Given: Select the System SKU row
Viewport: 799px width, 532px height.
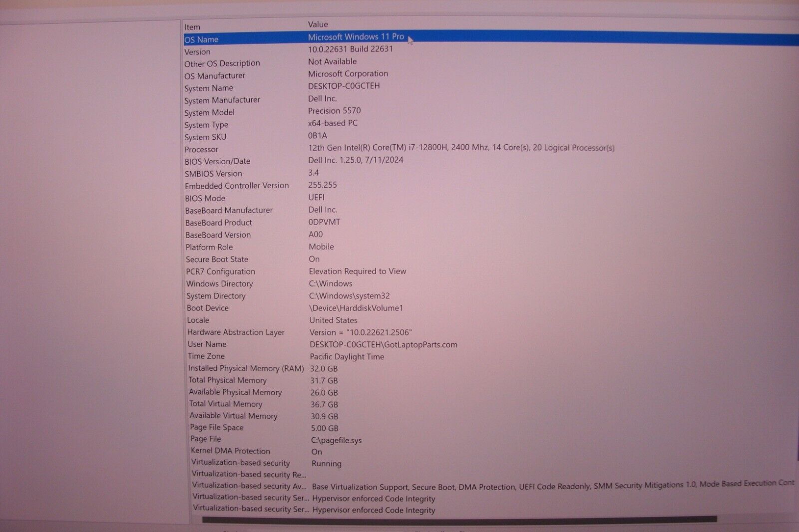Looking at the screenshot, I should 491,136.
